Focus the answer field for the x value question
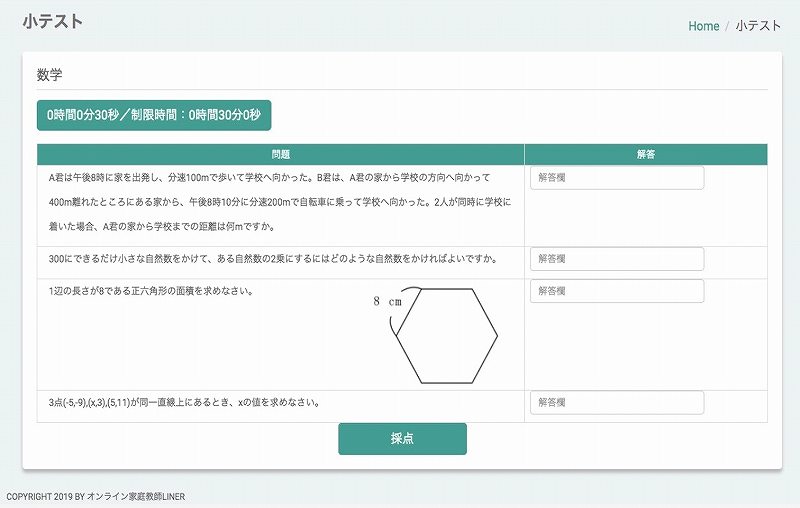800x508 pixels. pos(616,402)
